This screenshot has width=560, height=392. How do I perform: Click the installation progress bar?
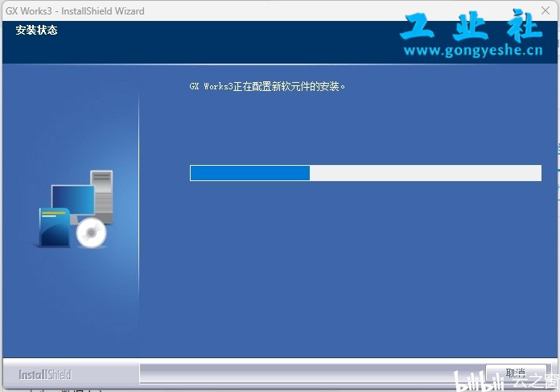[366, 173]
